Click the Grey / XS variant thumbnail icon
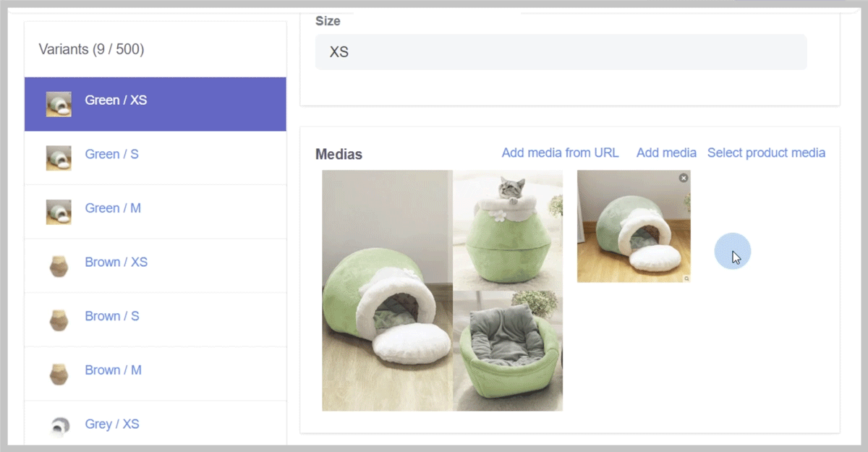 point(59,427)
